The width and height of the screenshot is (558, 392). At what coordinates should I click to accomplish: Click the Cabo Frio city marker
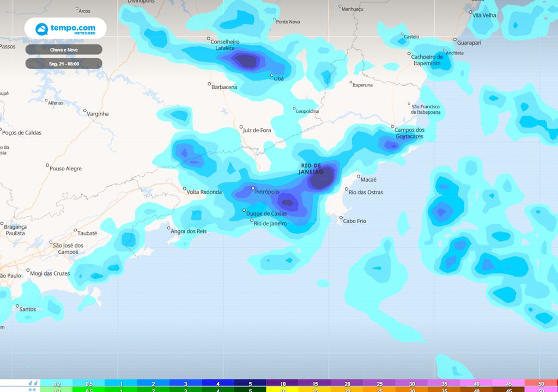[341, 218]
